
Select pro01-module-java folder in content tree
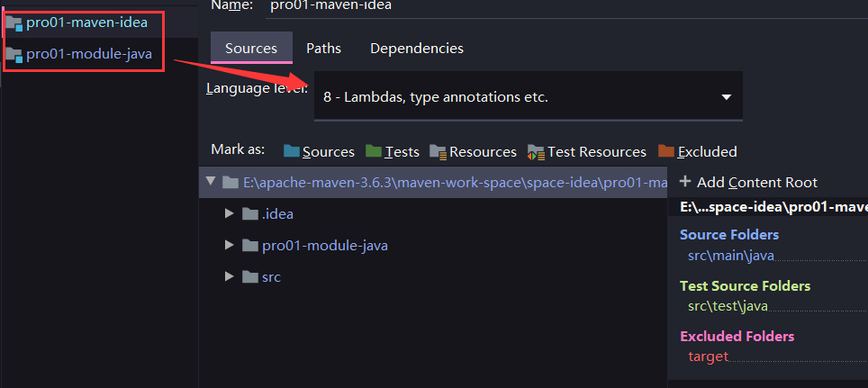(433, 245)
